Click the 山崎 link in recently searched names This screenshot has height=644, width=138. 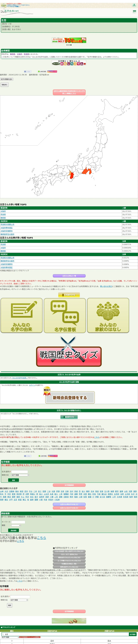[x=2, y=491]
